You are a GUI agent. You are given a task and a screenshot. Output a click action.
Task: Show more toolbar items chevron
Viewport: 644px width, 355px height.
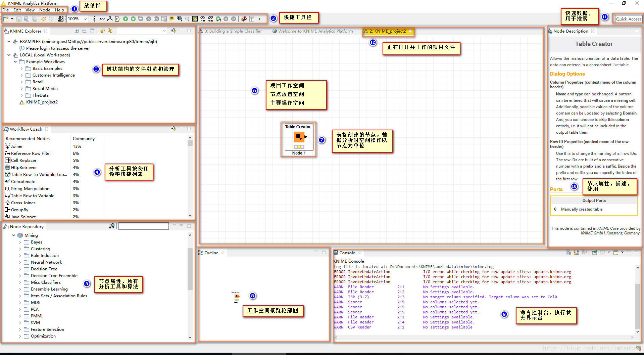[x=259, y=19]
